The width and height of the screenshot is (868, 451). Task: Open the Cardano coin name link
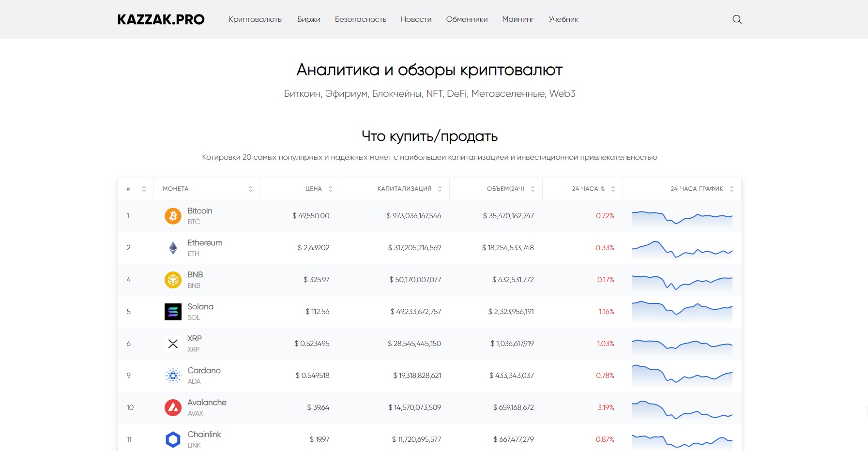click(204, 371)
